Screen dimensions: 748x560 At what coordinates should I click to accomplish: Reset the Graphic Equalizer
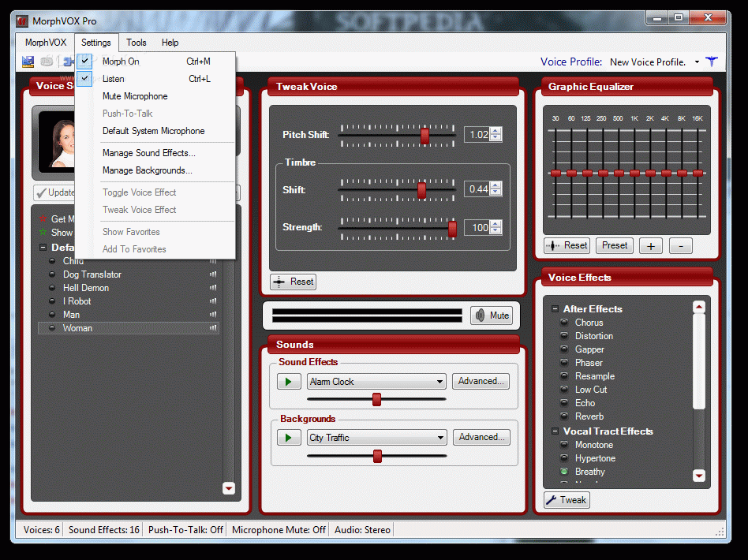pyautogui.click(x=567, y=245)
